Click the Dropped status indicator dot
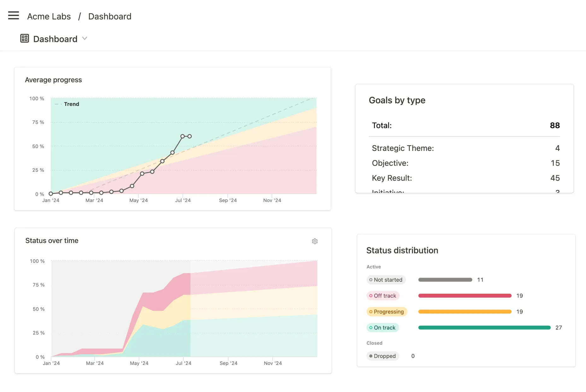The height and width of the screenshot is (392, 586). (371, 356)
